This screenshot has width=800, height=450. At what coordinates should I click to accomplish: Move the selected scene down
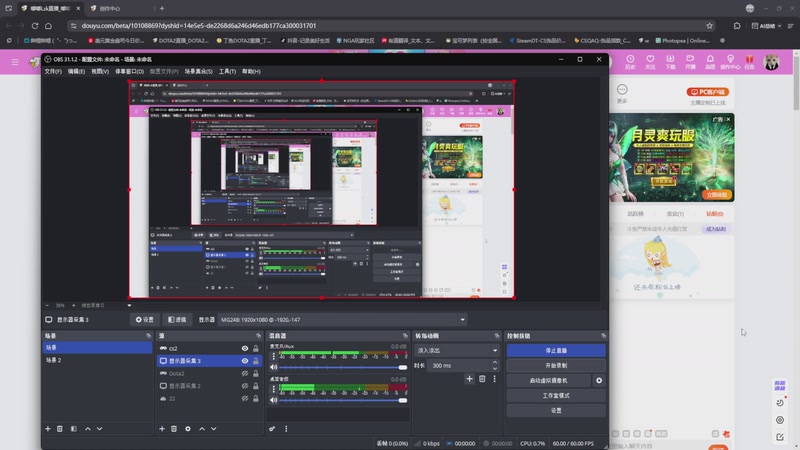coord(99,429)
